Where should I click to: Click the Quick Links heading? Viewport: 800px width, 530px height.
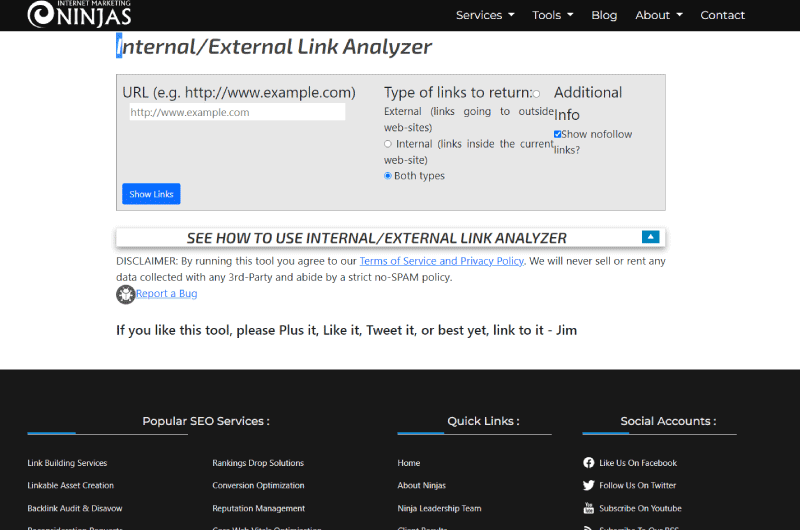(483, 421)
